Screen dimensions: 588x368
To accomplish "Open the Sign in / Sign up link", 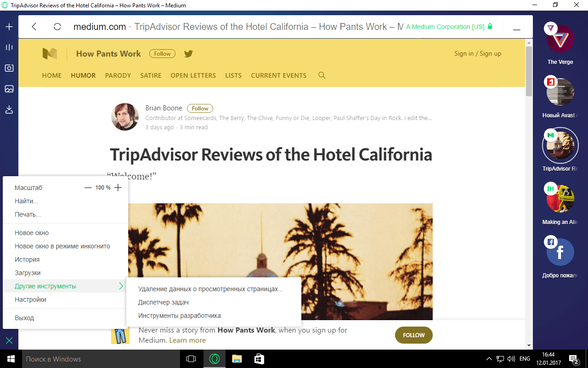I will click(478, 53).
